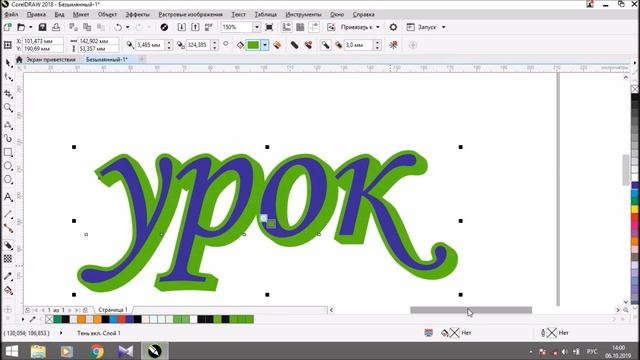Switch to Экран приветствия tab
This screenshot has height=360, width=640.
click(51, 60)
